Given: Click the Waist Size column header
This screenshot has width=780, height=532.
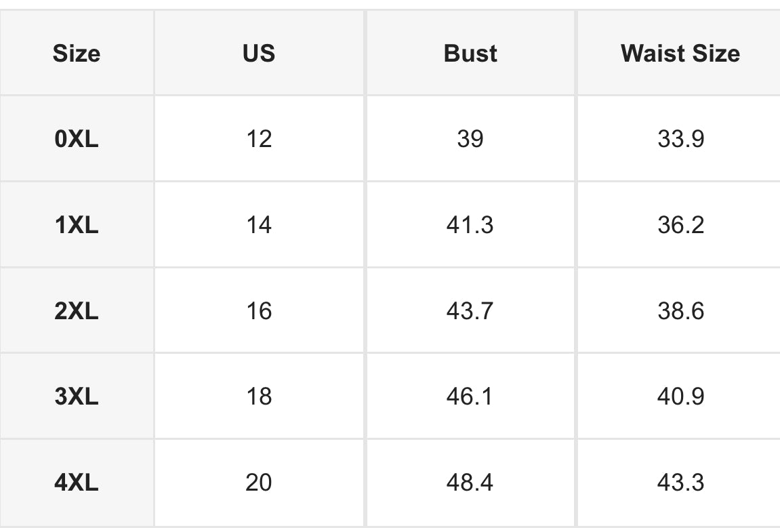Looking at the screenshot, I should [680, 53].
